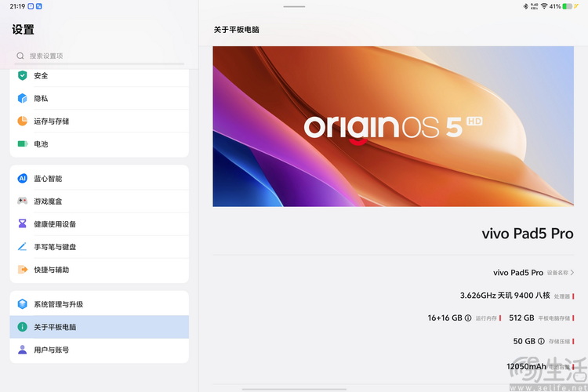Open 游戏魔盒 settings

[100, 201]
